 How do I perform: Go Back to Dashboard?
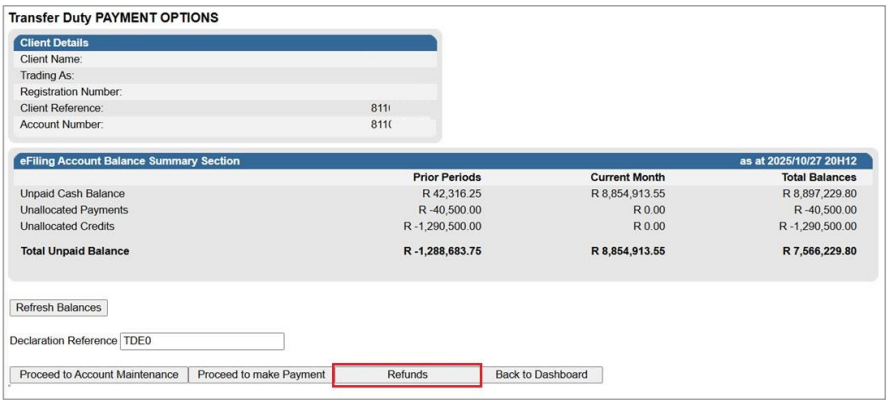(x=541, y=375)
